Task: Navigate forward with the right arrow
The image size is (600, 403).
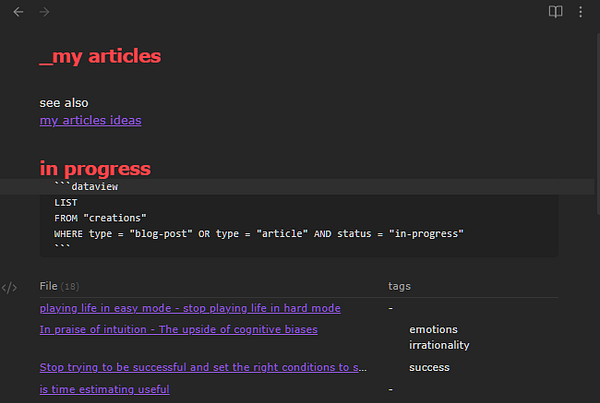Action: tap(43, 12)
